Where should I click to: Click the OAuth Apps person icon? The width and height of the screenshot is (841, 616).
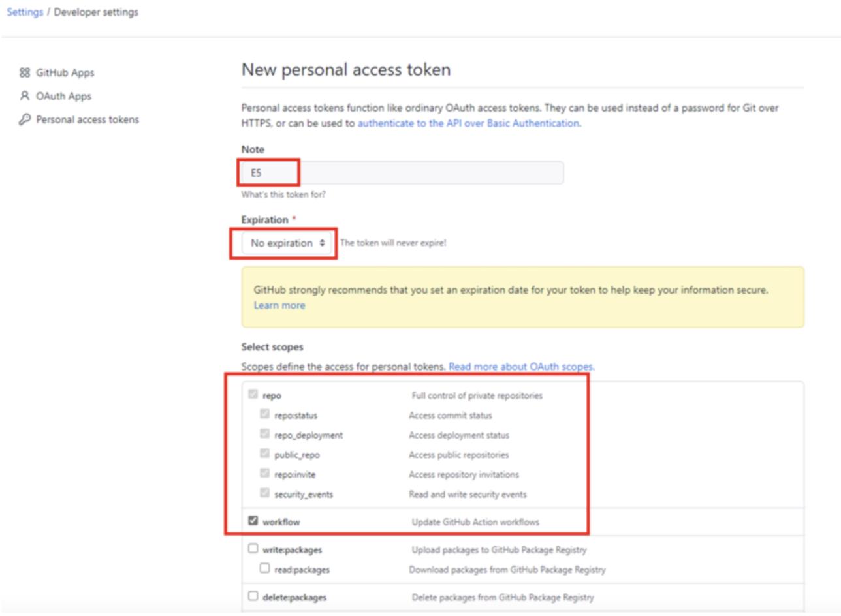coord(25,96)
